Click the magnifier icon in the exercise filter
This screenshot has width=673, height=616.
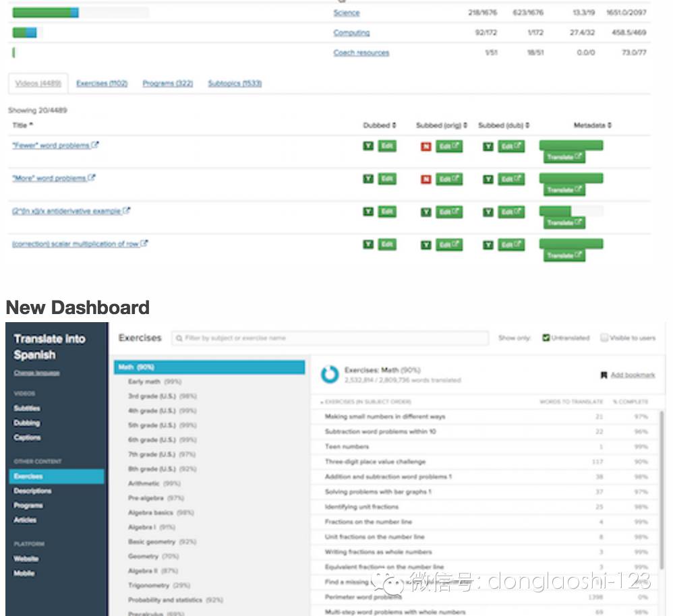179,338
